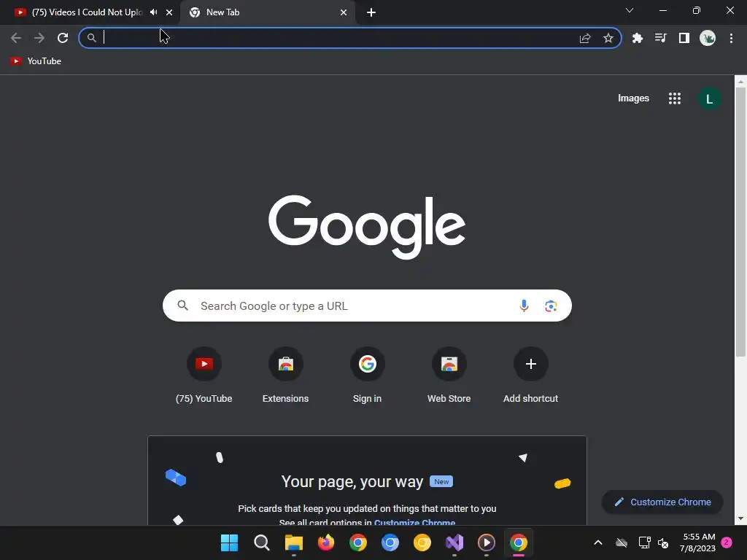
Task: Mute the YouTube tab audio icon
Action: tap(153, 12)
